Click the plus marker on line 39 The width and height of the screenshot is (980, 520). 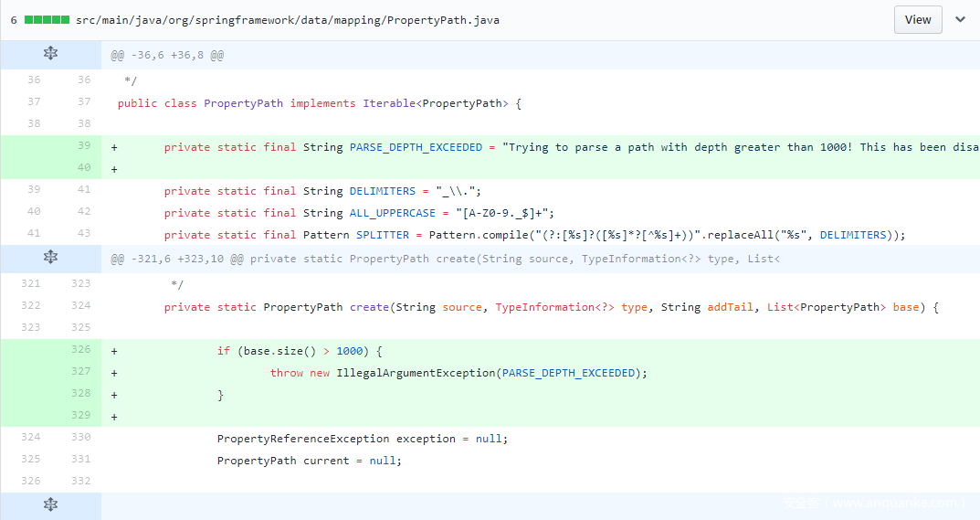[114, 148]
